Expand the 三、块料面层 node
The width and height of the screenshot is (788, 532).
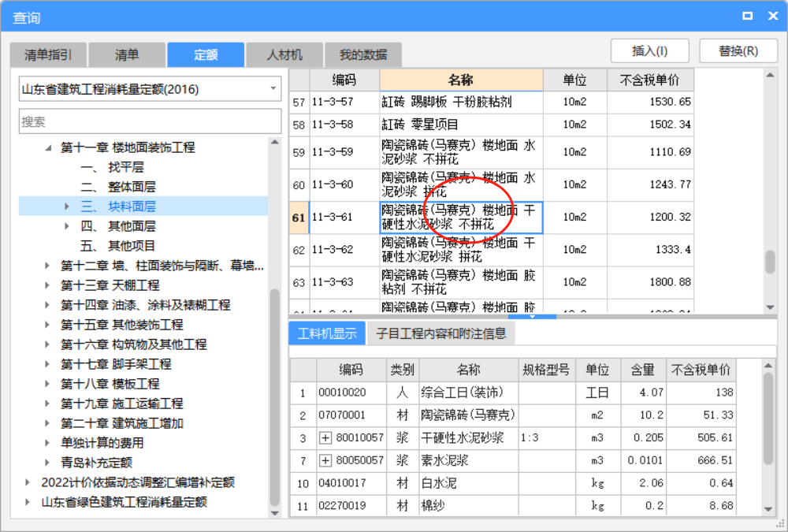(x=66, y=206)
